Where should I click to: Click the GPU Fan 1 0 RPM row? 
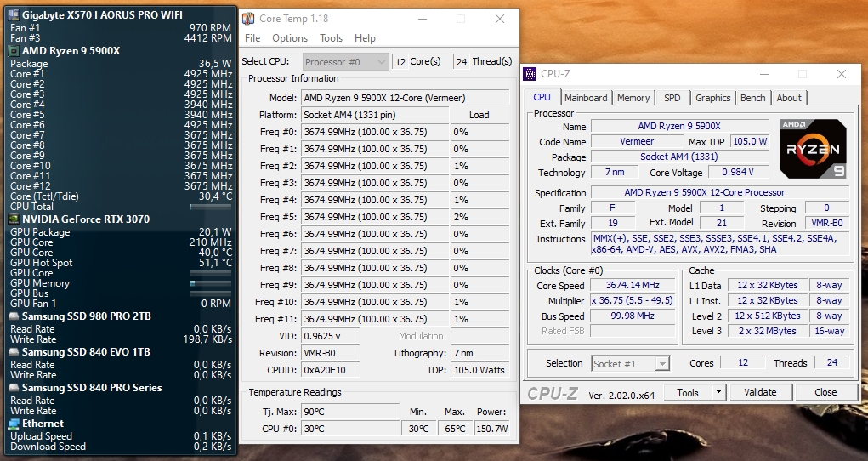tap(121, 304)
